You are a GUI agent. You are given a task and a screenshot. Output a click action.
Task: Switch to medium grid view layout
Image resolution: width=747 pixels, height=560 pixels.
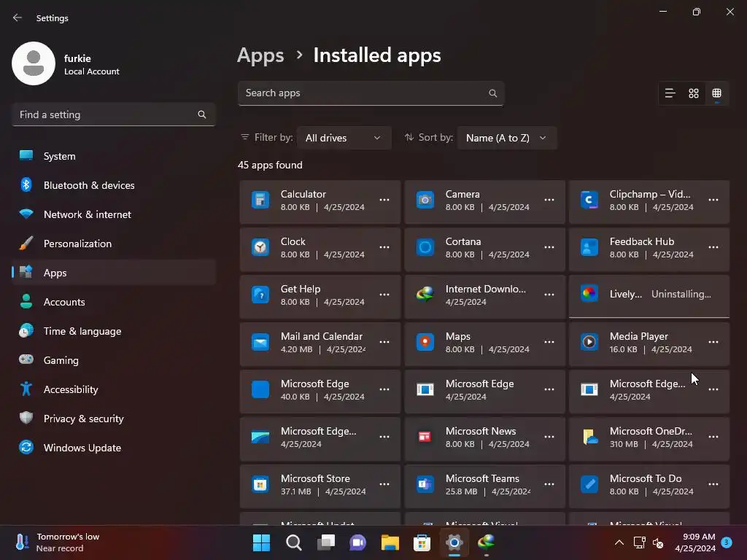click(694, 93)
